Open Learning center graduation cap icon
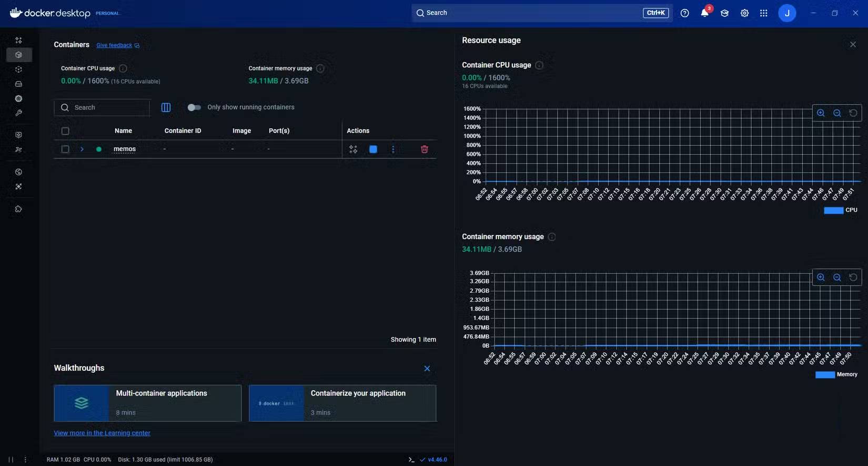 tap(724, 13)
